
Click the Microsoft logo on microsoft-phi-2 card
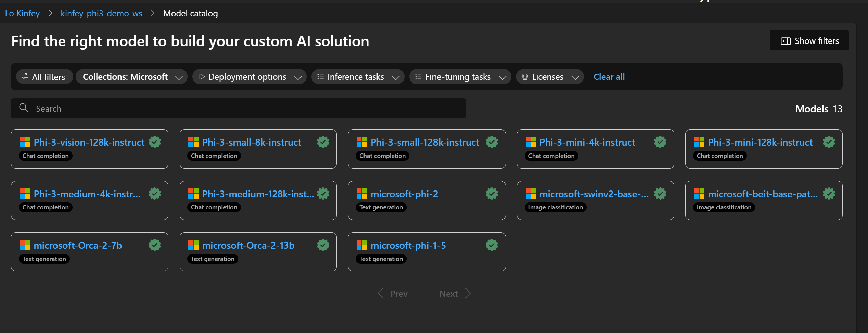point(362,194)
